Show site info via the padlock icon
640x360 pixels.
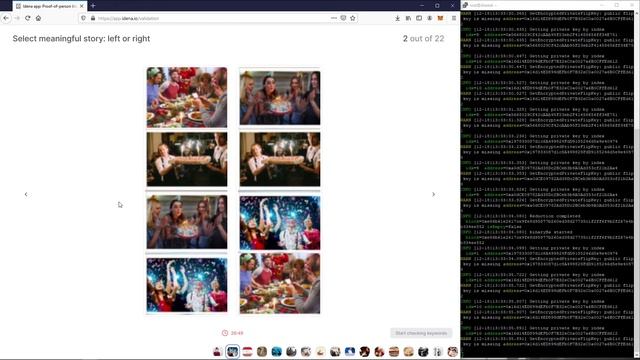pos(93,18)
